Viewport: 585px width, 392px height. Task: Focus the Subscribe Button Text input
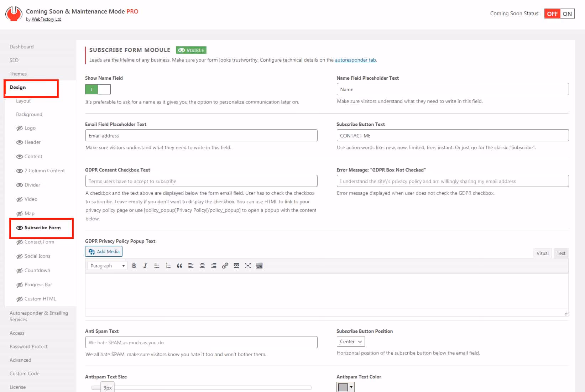[453, 135]
